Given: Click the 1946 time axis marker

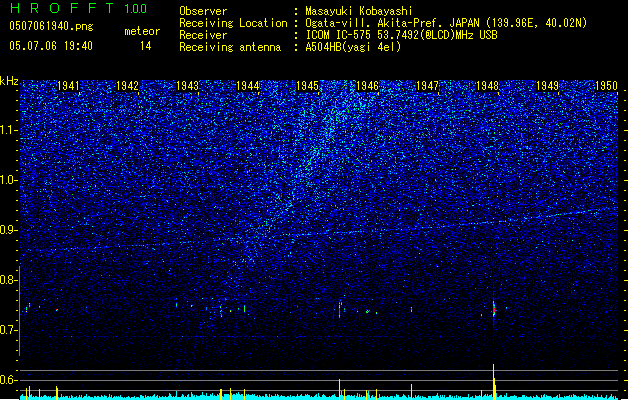Looking at the screenshot, I should [367, 86].
